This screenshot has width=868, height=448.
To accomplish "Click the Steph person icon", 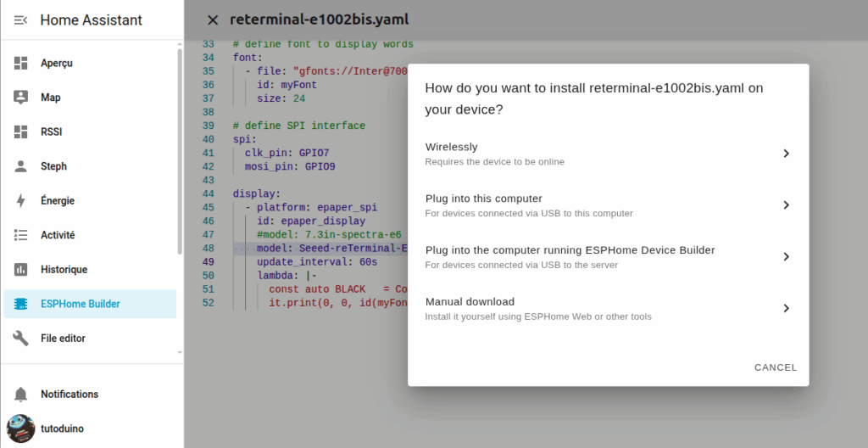I will point(21,166).
